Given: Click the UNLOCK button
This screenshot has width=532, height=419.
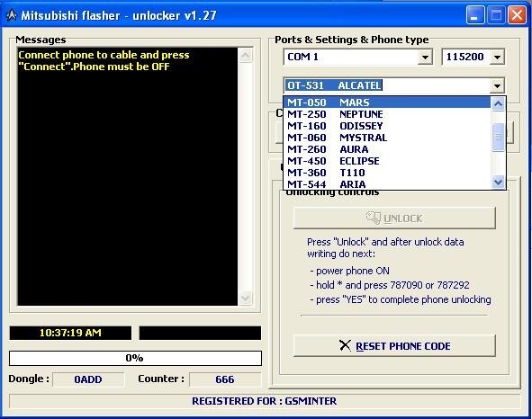Looking at the screenshot, I should coord(394,218).
